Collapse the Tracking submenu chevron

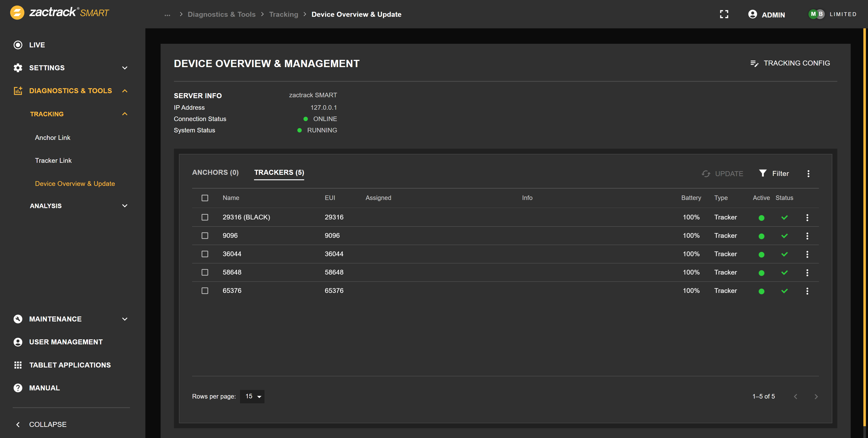pyautogui.click(x=125, y=114)
